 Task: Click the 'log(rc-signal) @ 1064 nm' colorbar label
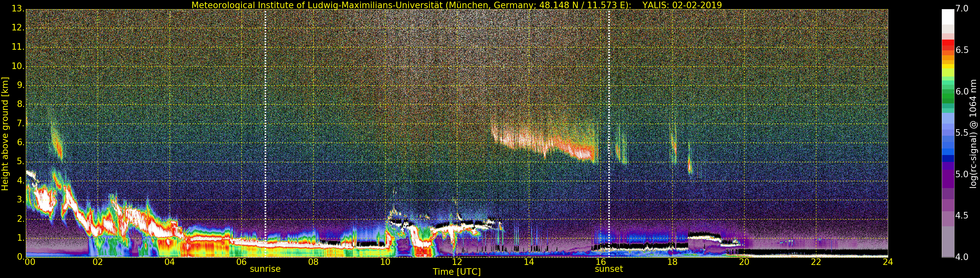(x=973, y=134)
